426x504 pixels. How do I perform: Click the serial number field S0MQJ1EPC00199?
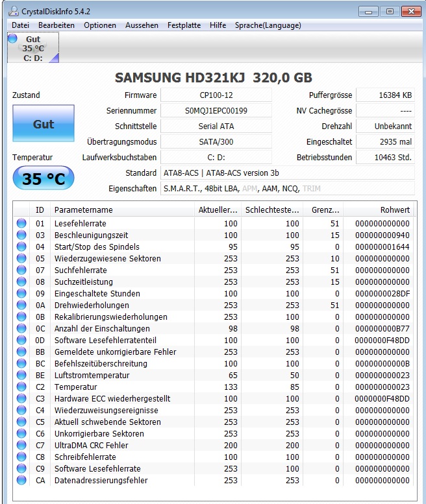tap(216, 110)
